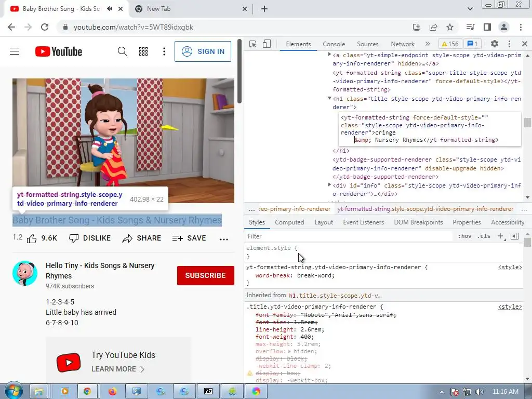Like the video with thumbs-up icon
The image size is (532, 399).
[x=32, y=239]
